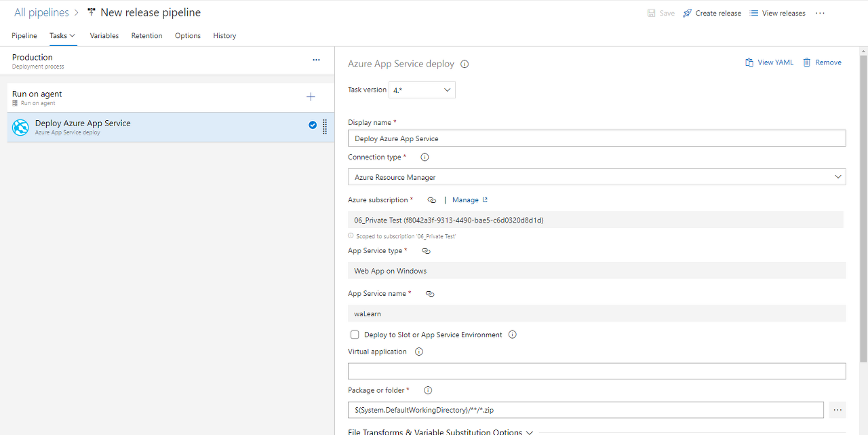868x435 pixels.
Task: Click the Create release button label
Action: (718, 13)
